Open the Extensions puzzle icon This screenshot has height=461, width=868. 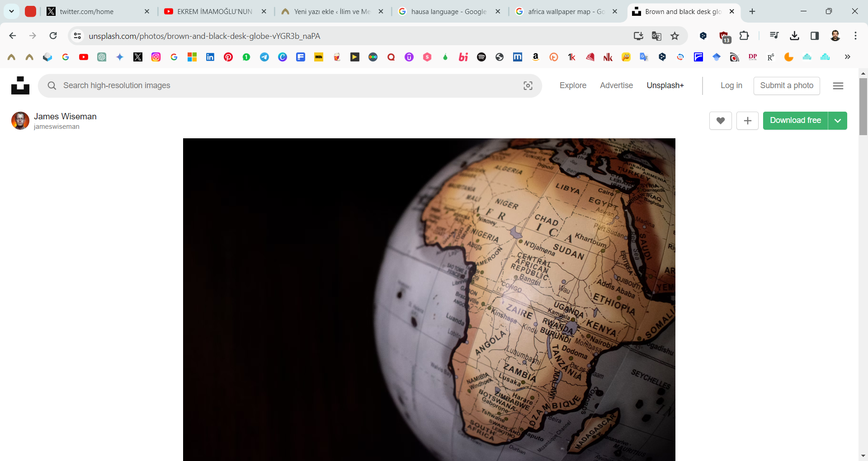744,36
